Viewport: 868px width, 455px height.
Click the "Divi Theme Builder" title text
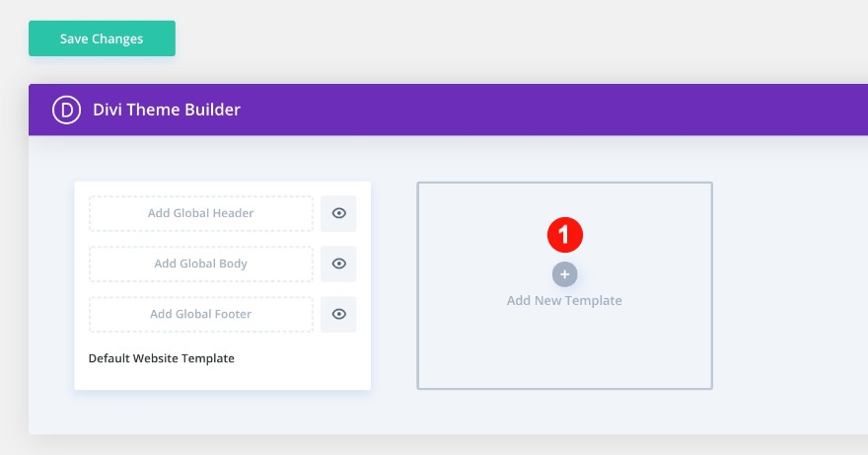[167, 110]
